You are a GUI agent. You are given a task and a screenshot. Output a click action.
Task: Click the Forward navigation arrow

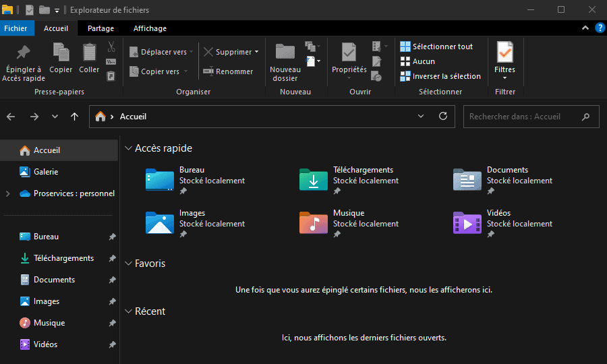pos(34,117)
